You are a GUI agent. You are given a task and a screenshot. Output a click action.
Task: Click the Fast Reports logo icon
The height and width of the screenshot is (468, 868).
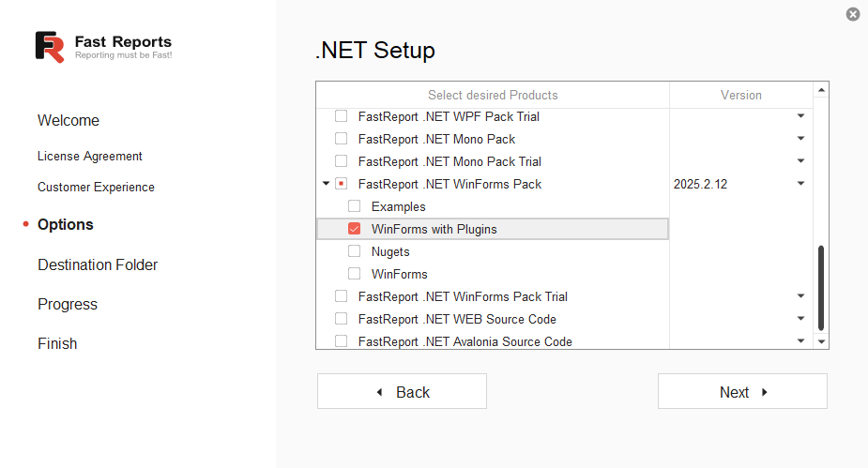point(50,47)
